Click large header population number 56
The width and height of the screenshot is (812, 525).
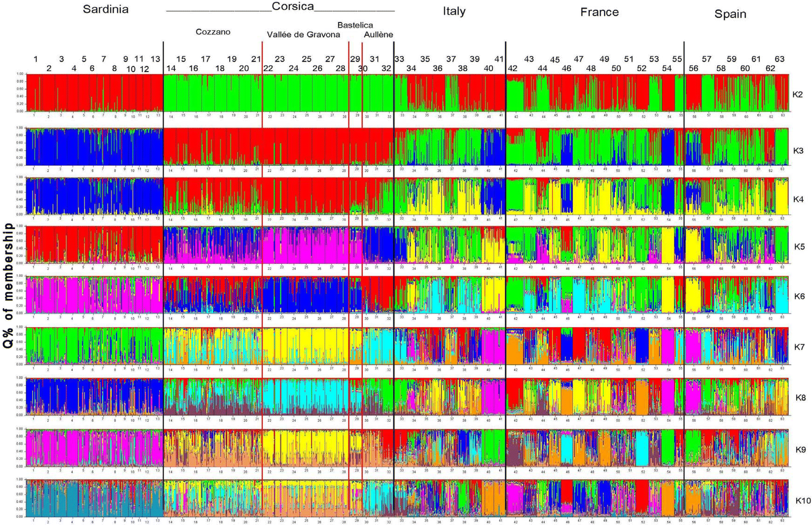693,68
